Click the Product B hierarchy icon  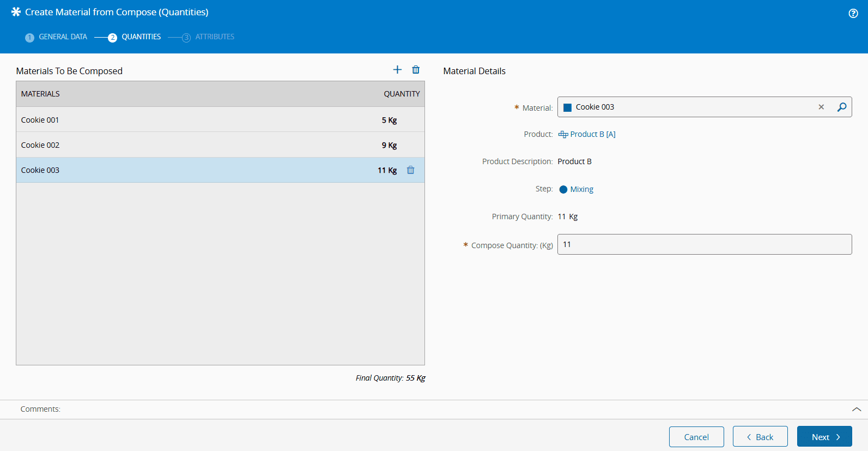(x=563, y=135)
